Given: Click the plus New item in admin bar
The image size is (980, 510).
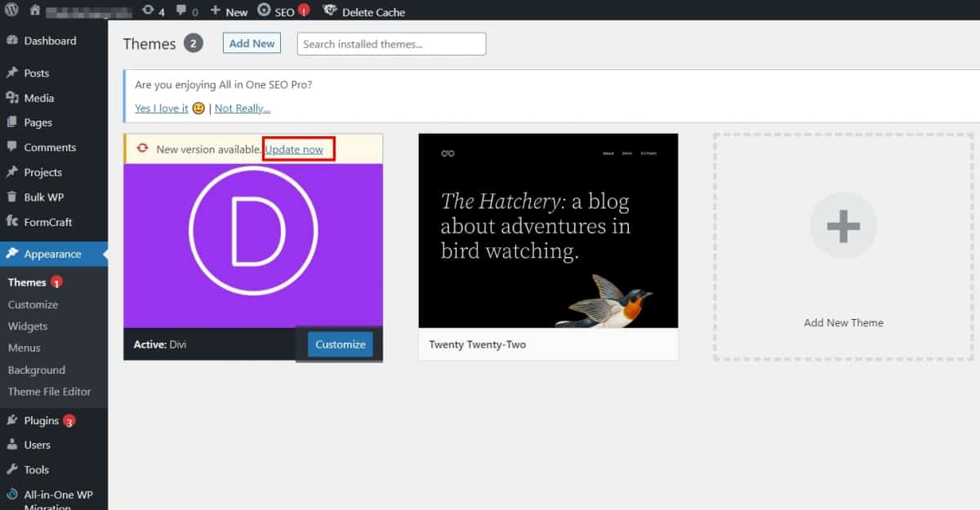Looking at the screenshot, I should click(229, 11).
